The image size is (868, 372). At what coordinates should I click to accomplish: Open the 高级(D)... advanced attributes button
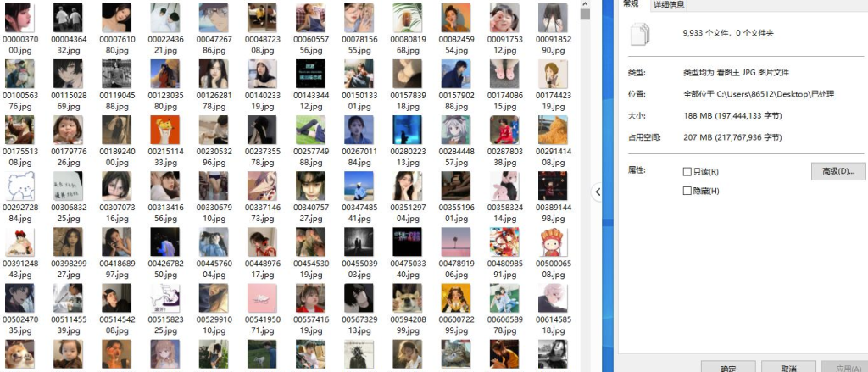[838, 171]
